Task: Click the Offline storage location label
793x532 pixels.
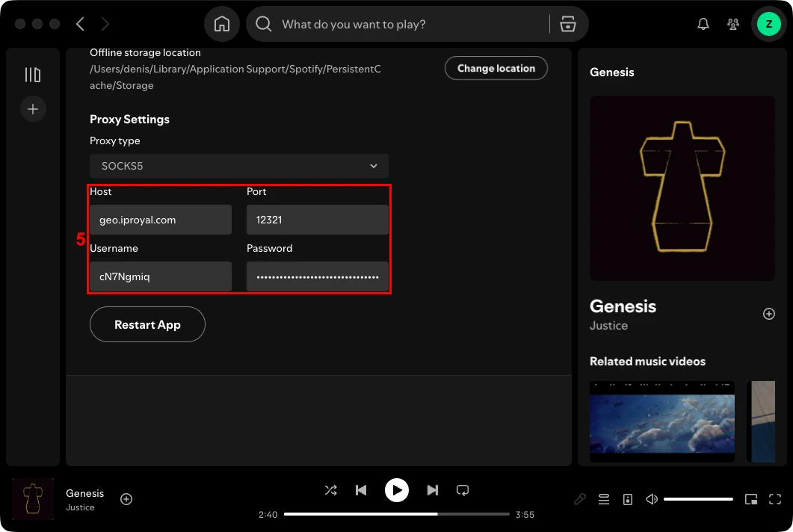Action: [x=145, y=52]
